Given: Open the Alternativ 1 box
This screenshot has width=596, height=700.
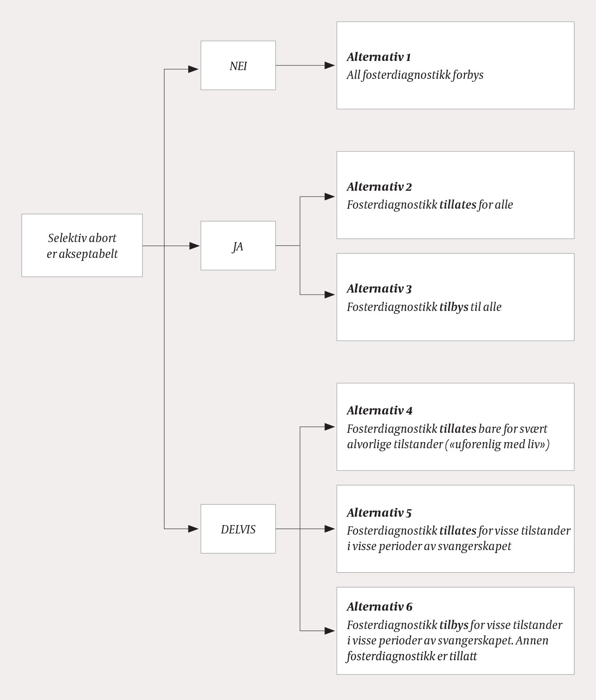Looking at the screenshot, I should (x=455, y=66).
